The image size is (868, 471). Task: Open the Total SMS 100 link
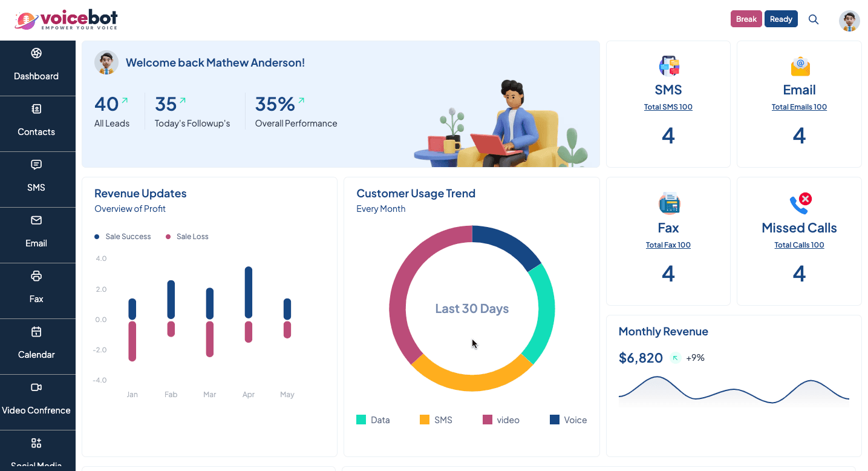[x=668, y=107]
